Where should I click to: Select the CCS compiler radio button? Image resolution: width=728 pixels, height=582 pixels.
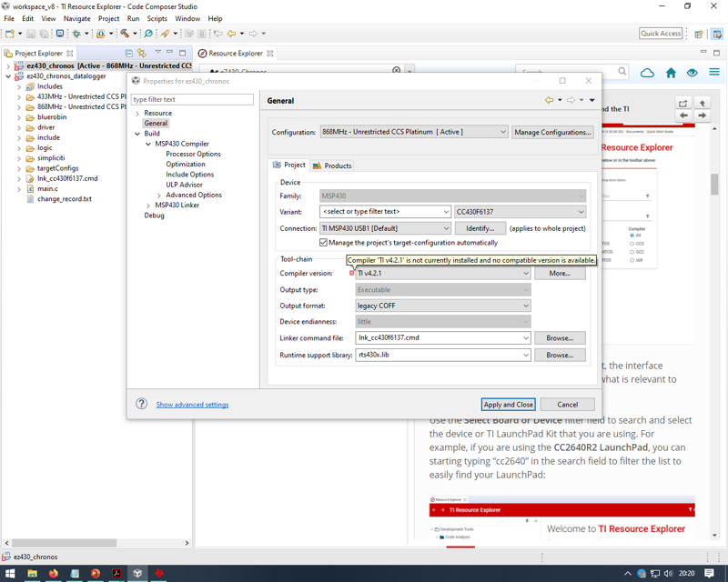tap(632, 244)
